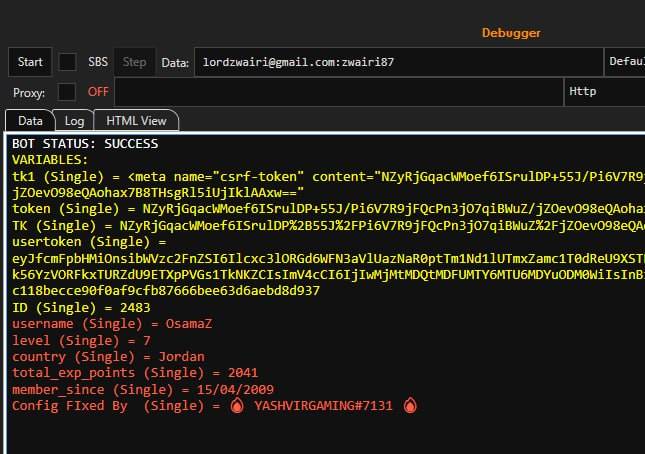Click the red OFF proxy indicator

[98, 92]
